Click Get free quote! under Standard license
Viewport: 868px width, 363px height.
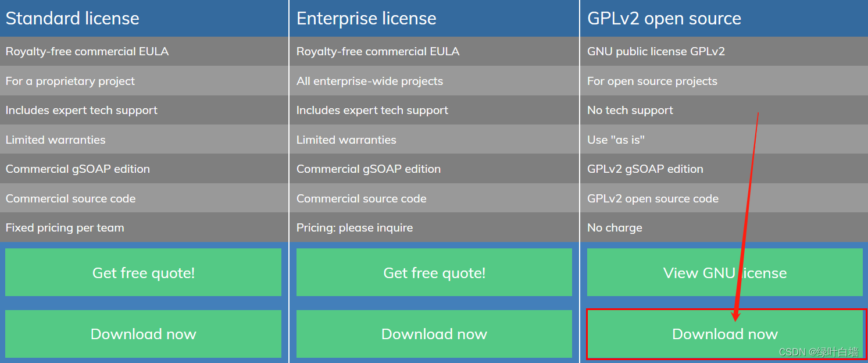pyautogui.click(x=143, y=272)
